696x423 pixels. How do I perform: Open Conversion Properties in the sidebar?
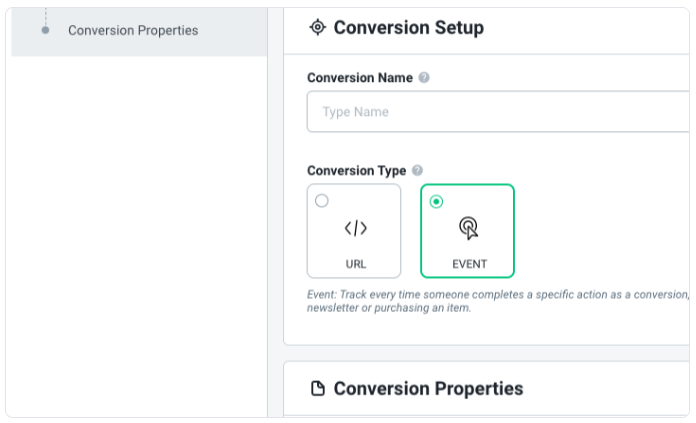coord(133,30)
